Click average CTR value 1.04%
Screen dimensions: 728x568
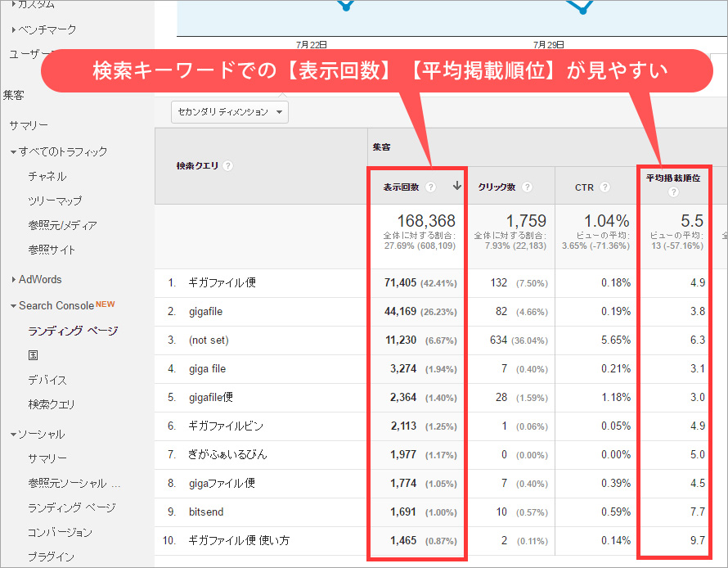point(606,221)
